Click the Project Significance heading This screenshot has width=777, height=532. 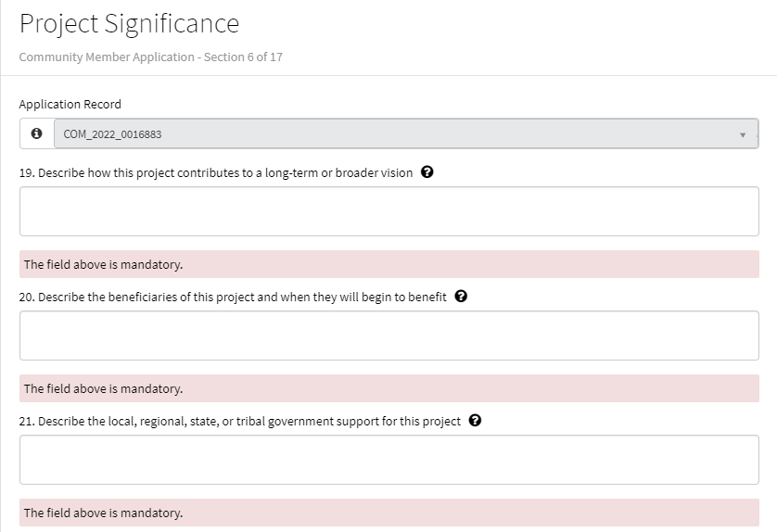(x=129, y=23)
